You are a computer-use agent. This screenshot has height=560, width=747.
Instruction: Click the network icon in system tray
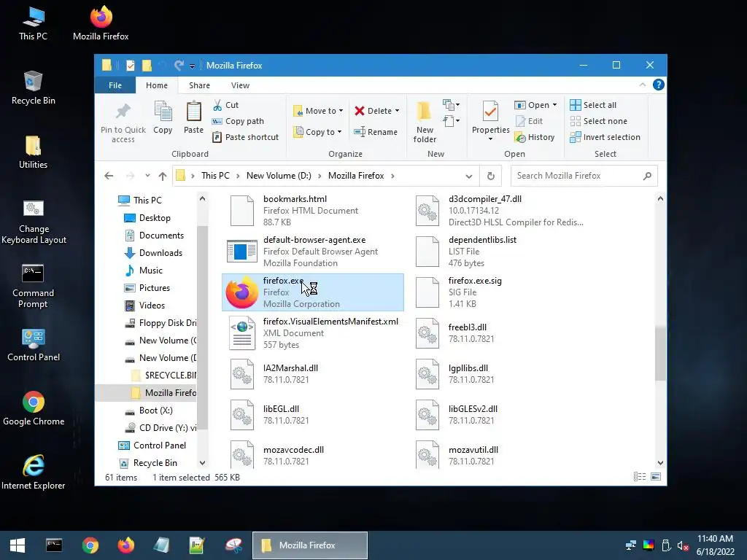tap(631, 545)
